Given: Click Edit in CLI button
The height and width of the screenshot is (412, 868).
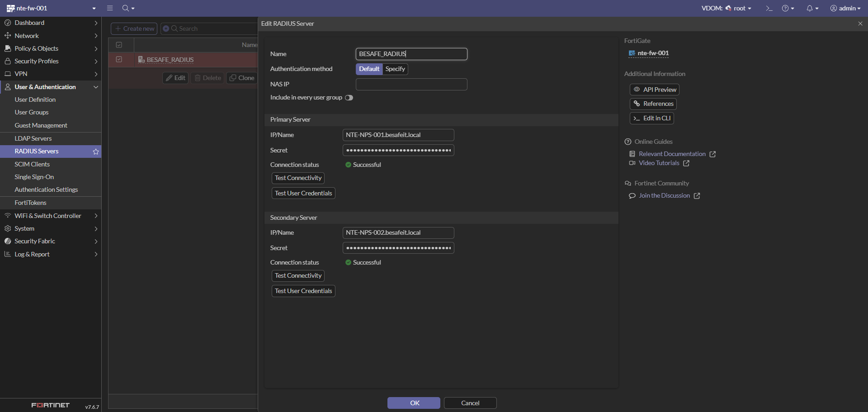Looking at the screenshot, I should [652, 118].
